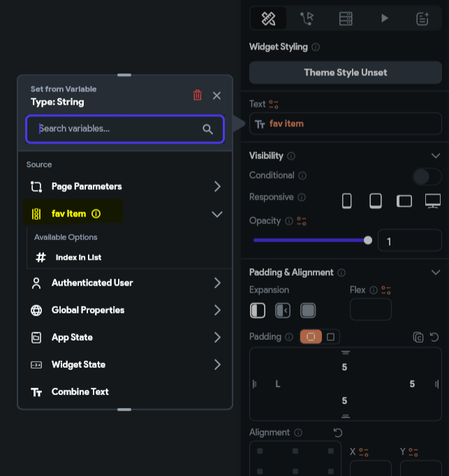Click the info icon beside fav item
The image size is (449, 476).
point(96,214)
